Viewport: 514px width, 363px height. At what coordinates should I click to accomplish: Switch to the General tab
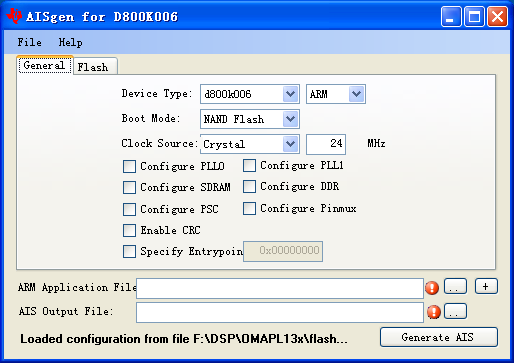coord(45,65)
